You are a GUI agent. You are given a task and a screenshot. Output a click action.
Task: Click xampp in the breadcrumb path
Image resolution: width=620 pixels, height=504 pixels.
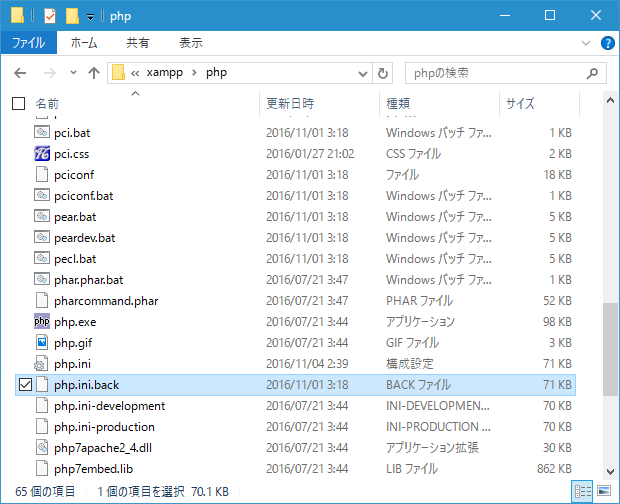click(164, 73)
